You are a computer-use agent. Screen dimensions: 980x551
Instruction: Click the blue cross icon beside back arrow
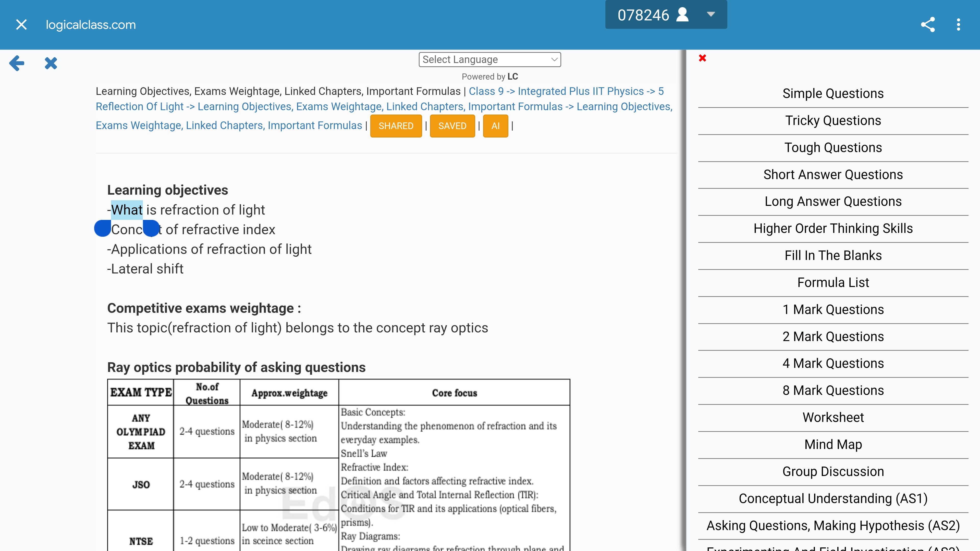click(x=51, y=63)
